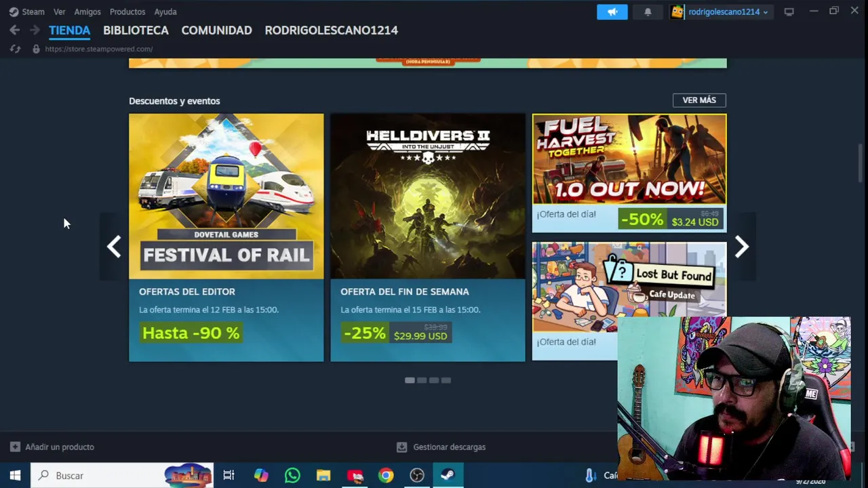Click the page vertical scrollbar thumb
The image size is (868, 488).
click(861, 162)
